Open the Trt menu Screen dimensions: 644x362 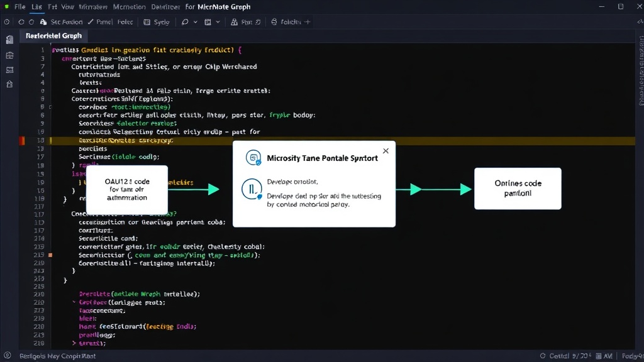pyautogui.click(x=52, y=7)
